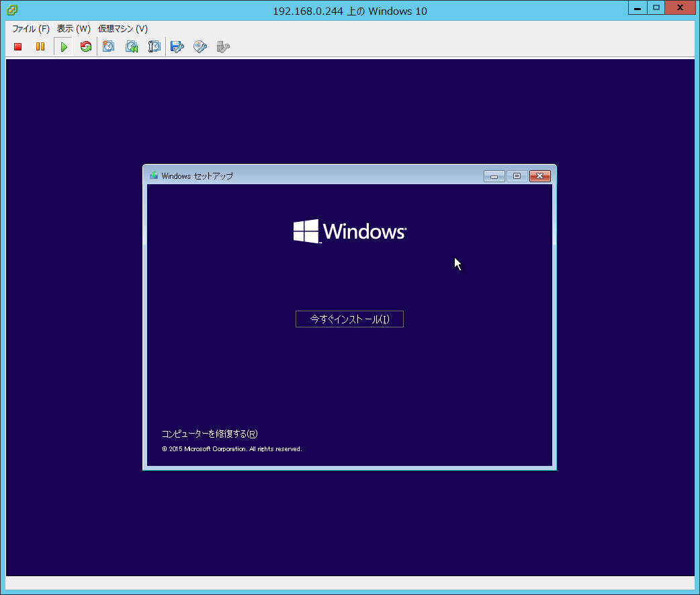This screenshot has width=700, height=595.
Task: Close the Windows セットアップ dialog
Action: click(x=539, y=176)
